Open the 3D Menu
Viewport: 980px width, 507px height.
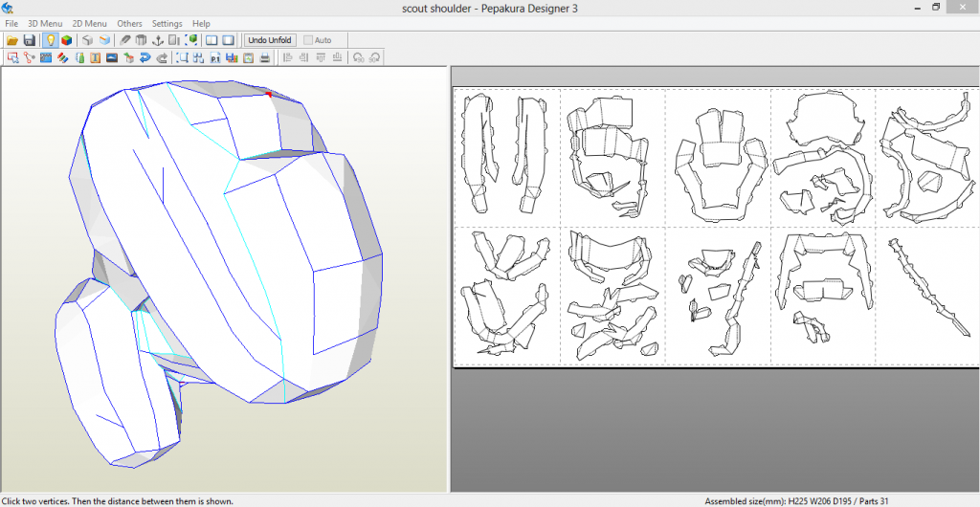tap(44, 23)
